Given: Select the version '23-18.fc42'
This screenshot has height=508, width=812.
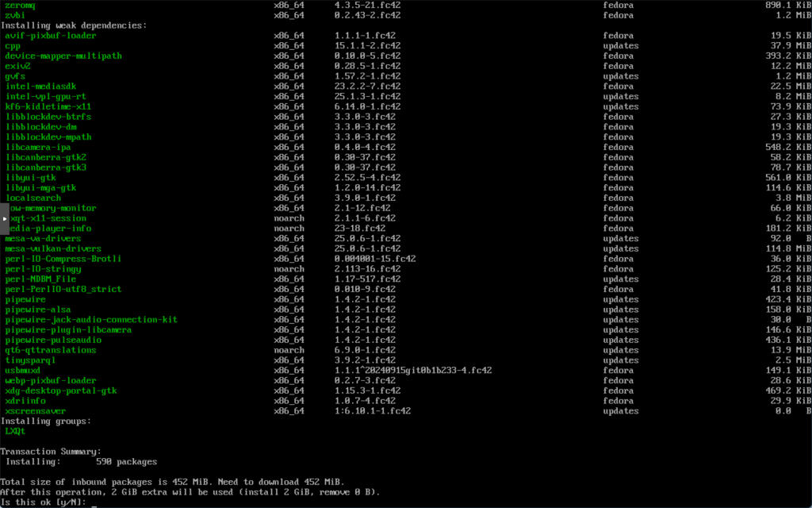Looking at the screenshot, I should pyautogui.click(x=360, y=229).
